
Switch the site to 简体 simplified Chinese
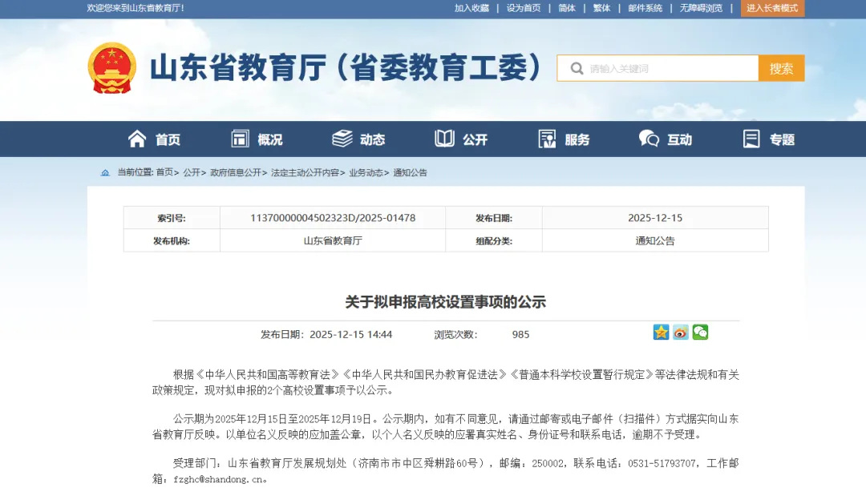pyautogui.click(x=566, y=9)
